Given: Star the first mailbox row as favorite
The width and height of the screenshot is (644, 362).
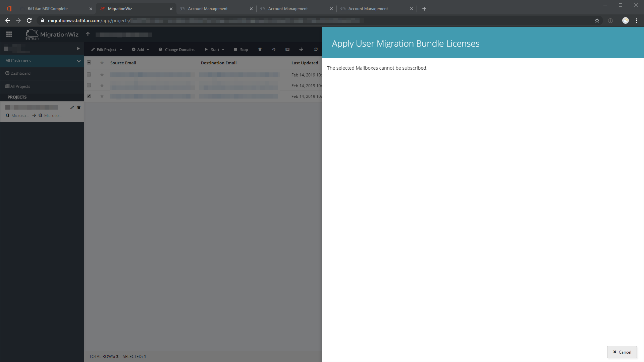Looking at the screenshot, I should tap(102, 74).
